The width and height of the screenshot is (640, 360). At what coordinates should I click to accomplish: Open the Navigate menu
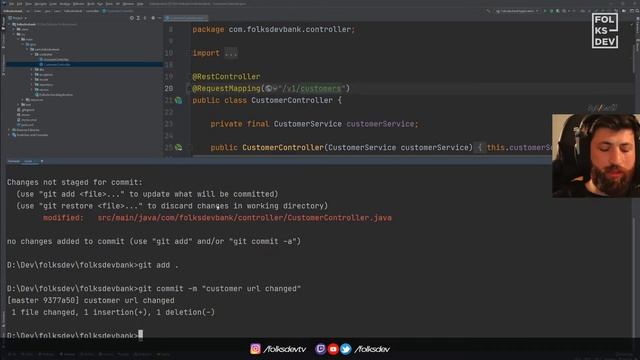tap(40, 4)
